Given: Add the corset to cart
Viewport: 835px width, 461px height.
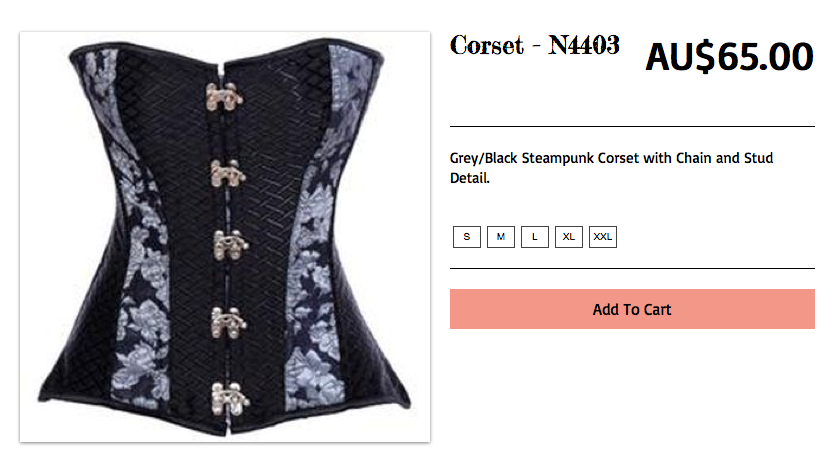Looking at the screenshot, I should (x=632, y=309).
